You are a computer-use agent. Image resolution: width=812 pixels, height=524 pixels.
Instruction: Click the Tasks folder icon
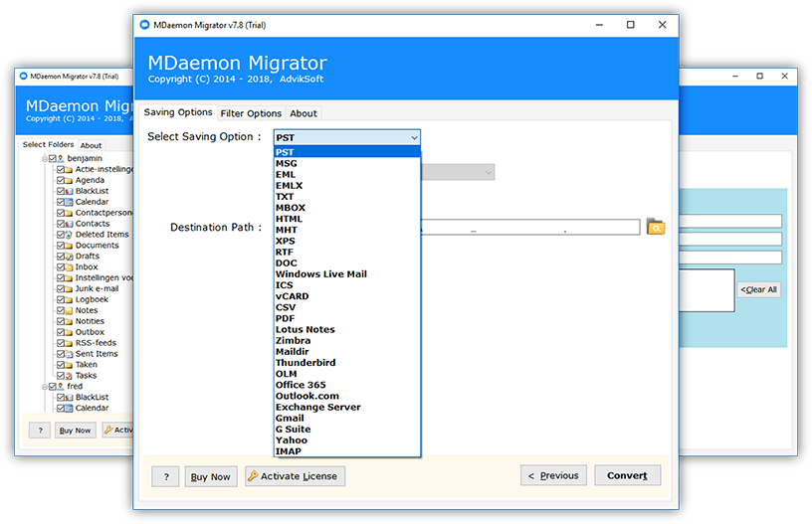(69, 376)
